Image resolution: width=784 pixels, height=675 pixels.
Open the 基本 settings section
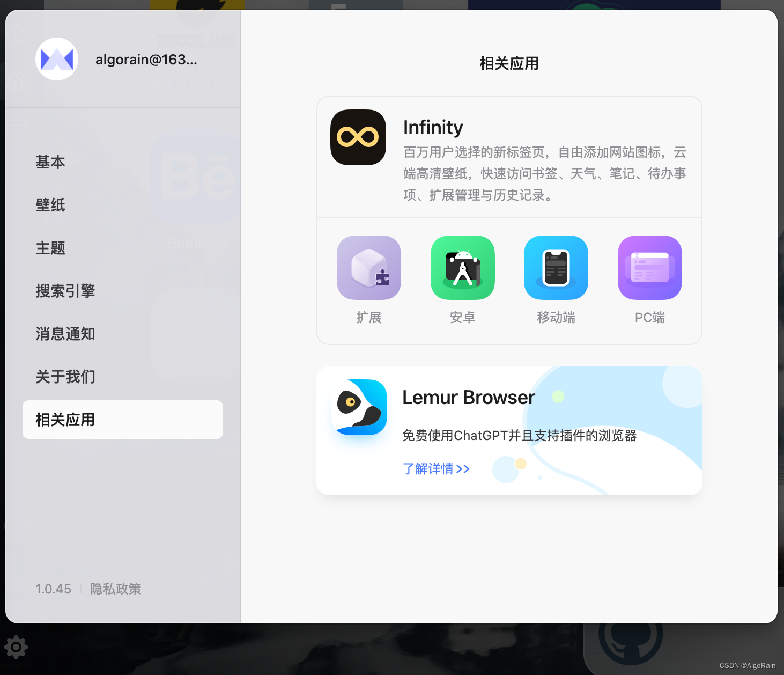point(50,162)
